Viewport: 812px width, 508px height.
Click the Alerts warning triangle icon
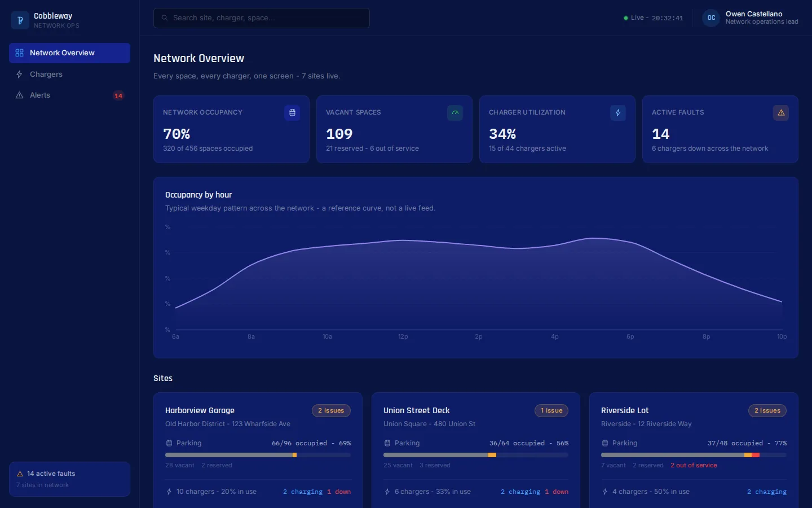pos(20,95)
